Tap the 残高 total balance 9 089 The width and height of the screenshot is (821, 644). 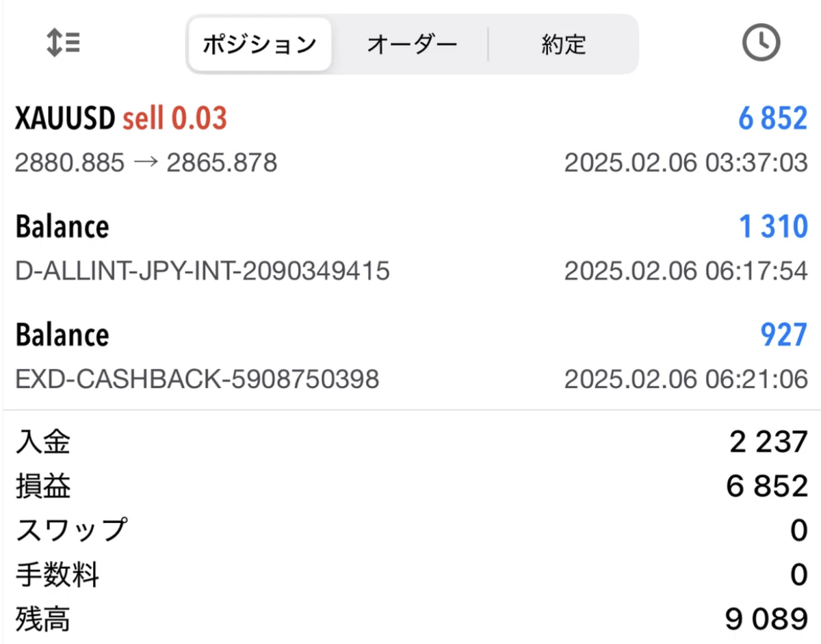click(410, 618)
